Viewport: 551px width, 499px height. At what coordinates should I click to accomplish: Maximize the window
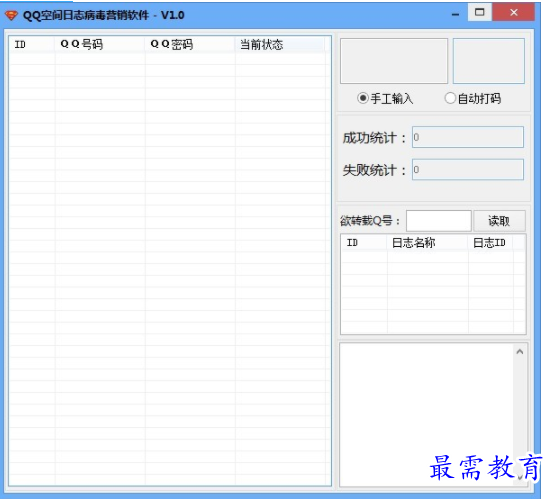[x=479, y=13]
